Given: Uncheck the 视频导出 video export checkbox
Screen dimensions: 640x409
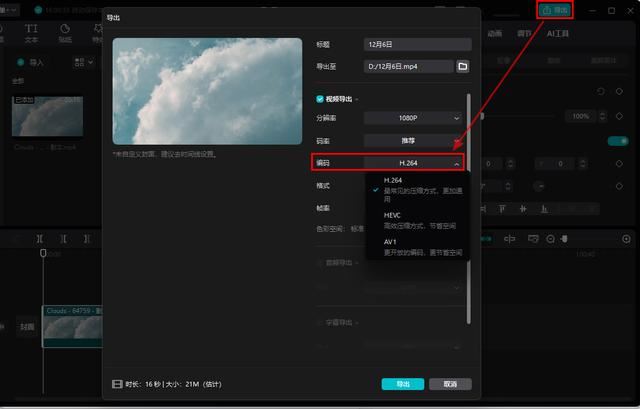Looking at the screenshot, I should 320,99.
